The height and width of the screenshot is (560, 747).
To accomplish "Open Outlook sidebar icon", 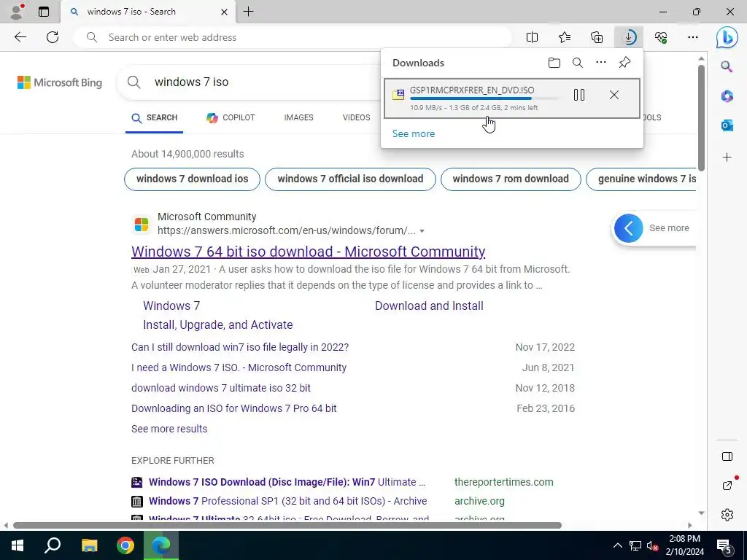I will pos(727,125).
